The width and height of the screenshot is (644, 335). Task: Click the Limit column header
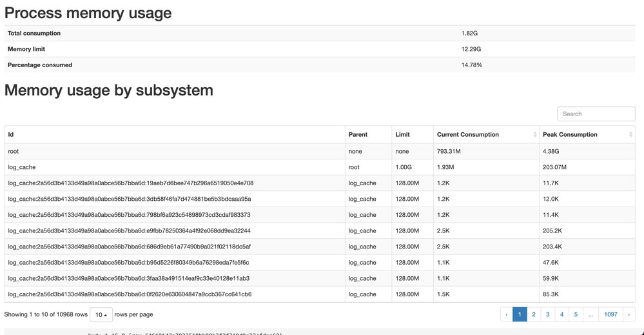tap(402, 135)
